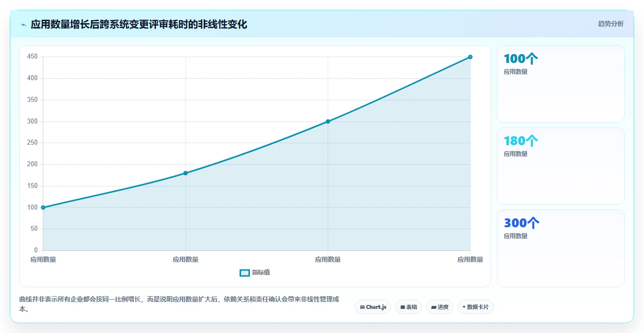This screenshot has height=333, width=644.
Task: Open the 180个 data card value
Action: [x=521, y=141]
